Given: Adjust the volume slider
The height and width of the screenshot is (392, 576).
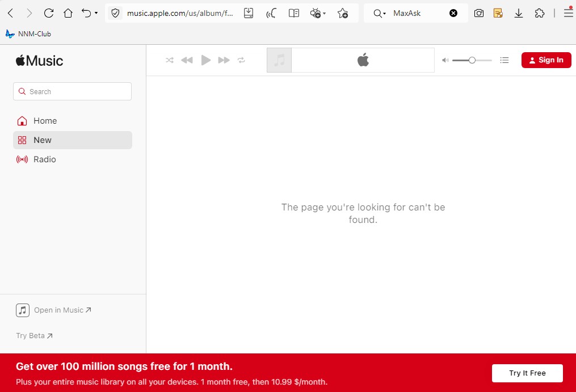Looking at the screenshot, I should (x=472, y=60).
